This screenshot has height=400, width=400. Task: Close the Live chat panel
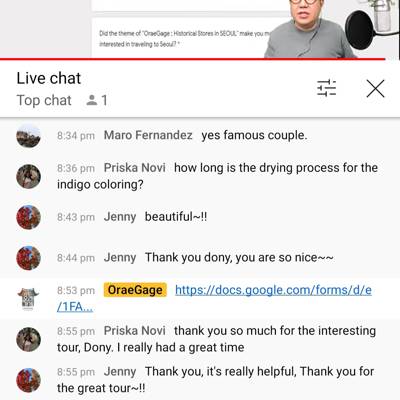pos(375,88)
